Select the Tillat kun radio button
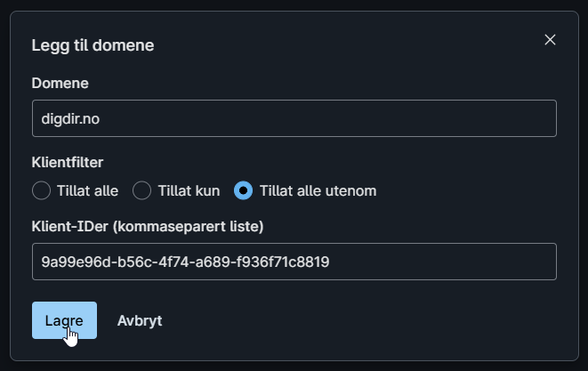Screen dimensions: 588x371 coord(142,190)
